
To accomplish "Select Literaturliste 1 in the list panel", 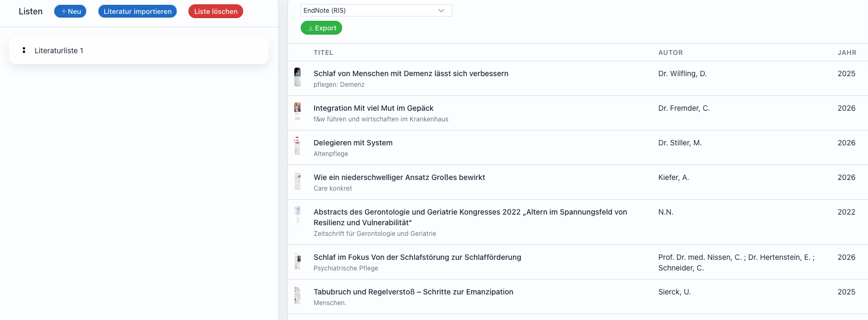I will [x=59, y=51].
